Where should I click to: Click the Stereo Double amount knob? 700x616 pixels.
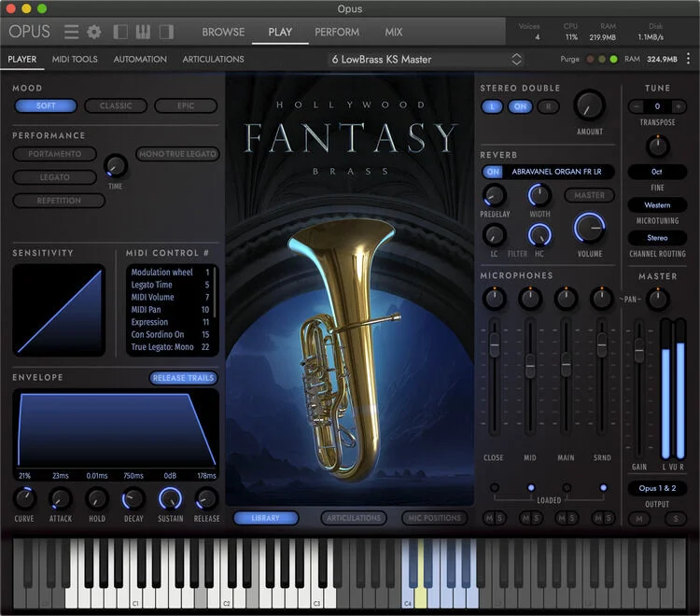coord(589,105)
